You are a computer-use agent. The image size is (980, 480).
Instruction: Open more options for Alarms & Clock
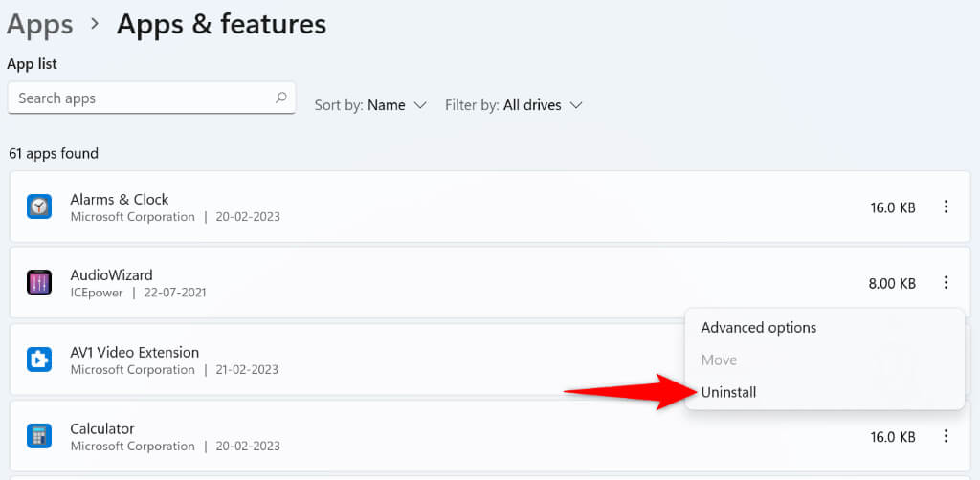coord(946,207)
